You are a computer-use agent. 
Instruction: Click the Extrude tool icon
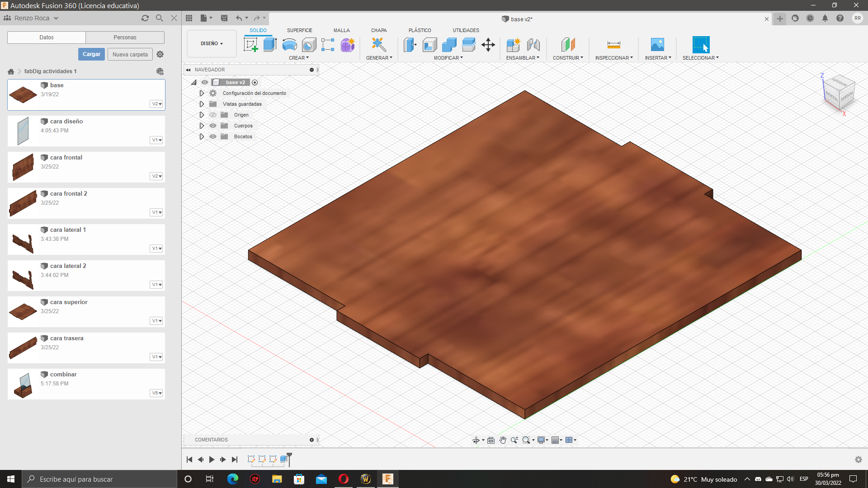click(270, 45)
